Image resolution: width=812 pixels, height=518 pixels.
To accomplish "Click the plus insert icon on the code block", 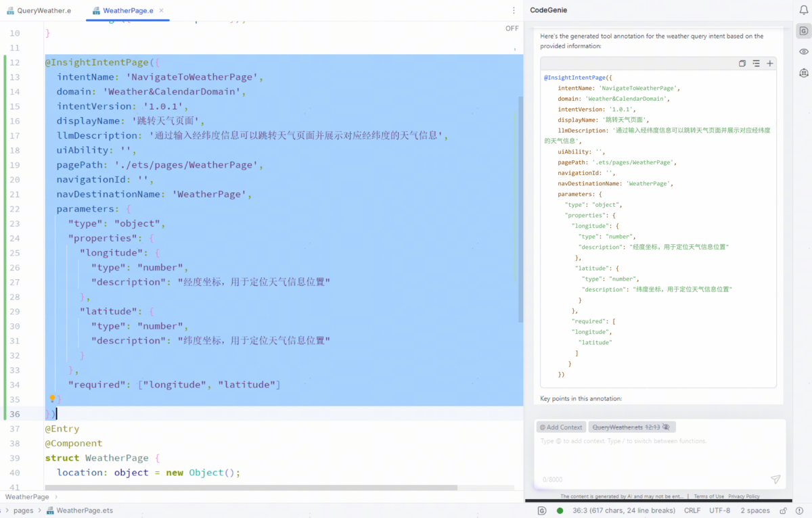I will click(x=770, y=64).
